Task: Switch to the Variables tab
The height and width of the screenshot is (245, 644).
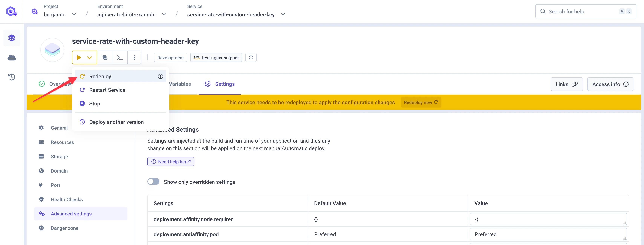Action: pos(180,84)
